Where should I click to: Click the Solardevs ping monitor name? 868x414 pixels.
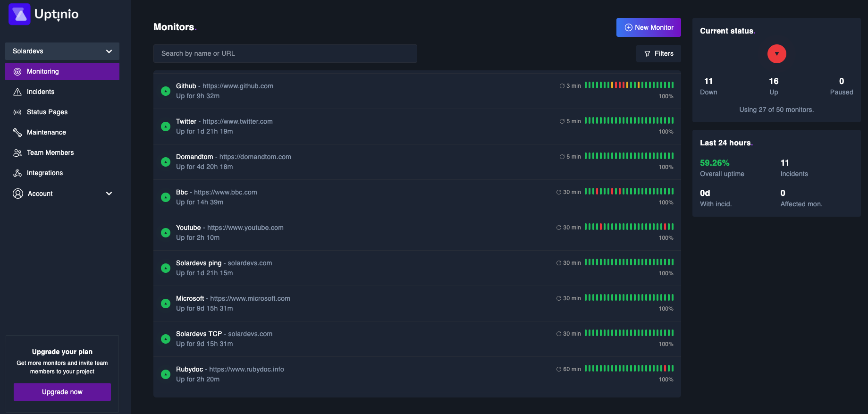(199, 263)
